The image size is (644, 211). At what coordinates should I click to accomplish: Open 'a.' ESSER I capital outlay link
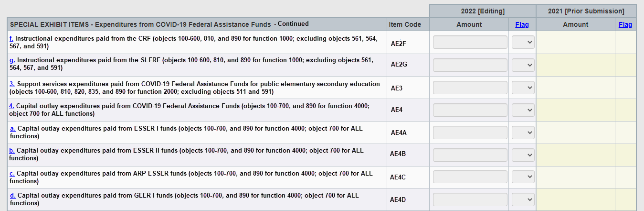click(x=13, y=129)
